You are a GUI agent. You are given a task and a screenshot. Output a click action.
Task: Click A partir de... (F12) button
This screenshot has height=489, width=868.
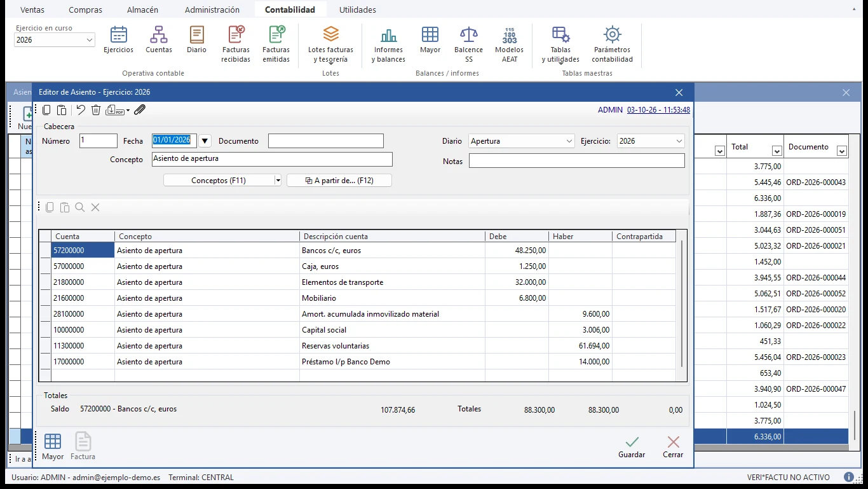click(339, 181)
